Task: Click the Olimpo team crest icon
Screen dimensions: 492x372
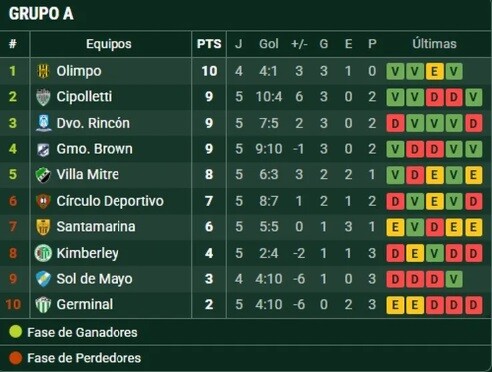Action: click(43, 71)
